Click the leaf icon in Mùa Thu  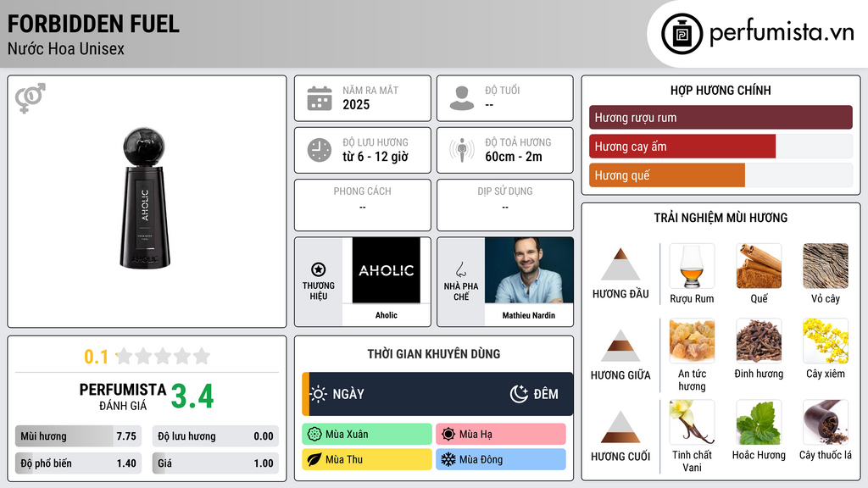point(314,459)
